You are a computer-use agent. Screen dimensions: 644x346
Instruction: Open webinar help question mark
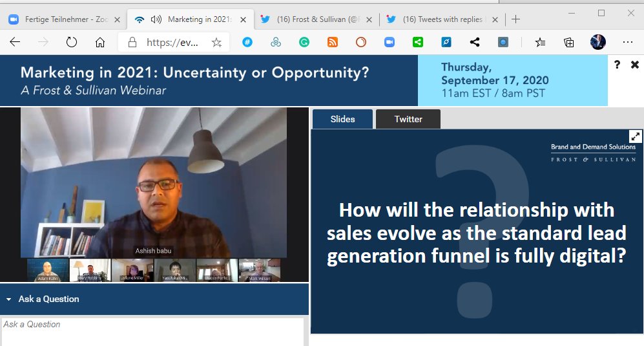(x=617, y=65)
